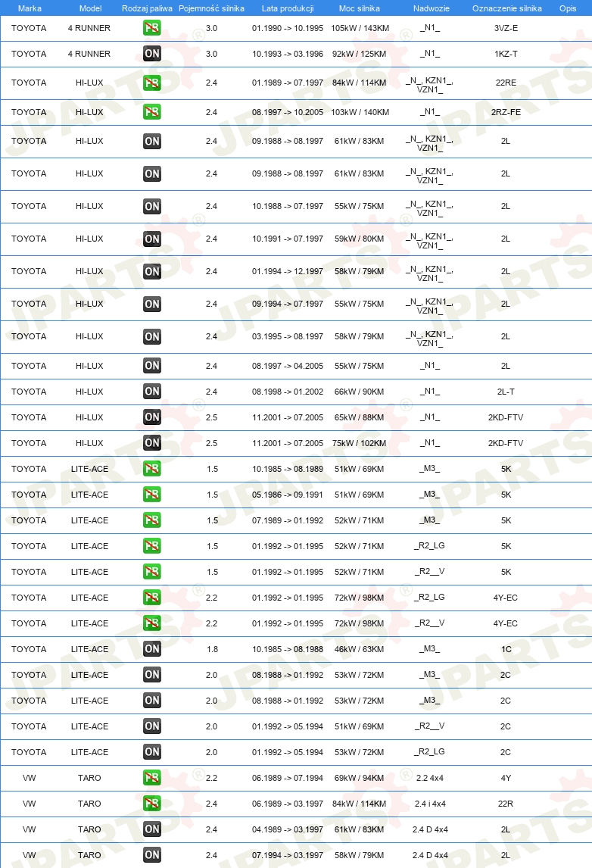Click the Oznaczenie silnika column header
The image size is (592, 868).
(x=506, y=8)
